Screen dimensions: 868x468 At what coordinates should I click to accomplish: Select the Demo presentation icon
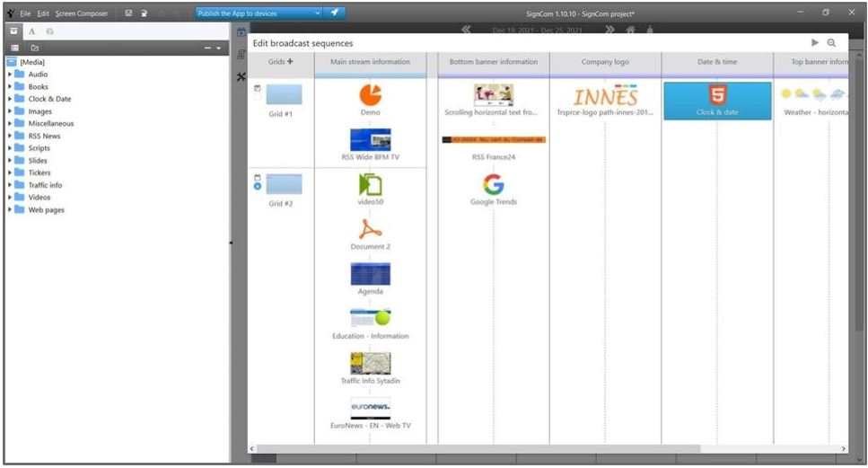371,94
